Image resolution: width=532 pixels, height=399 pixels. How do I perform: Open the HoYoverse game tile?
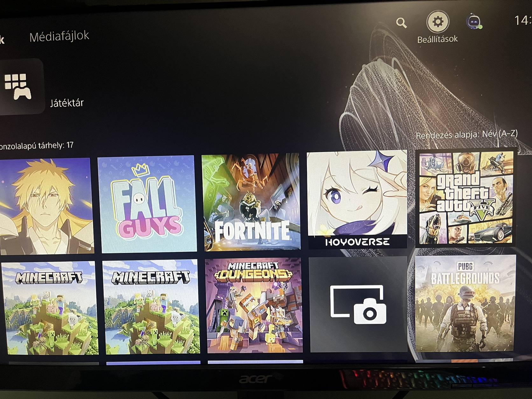point(357,199)
